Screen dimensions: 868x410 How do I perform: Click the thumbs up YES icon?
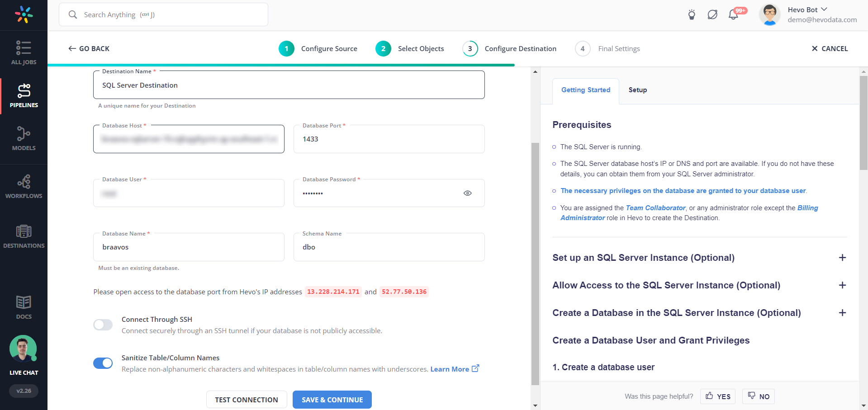pyautogui.click(x=709, y=396)
